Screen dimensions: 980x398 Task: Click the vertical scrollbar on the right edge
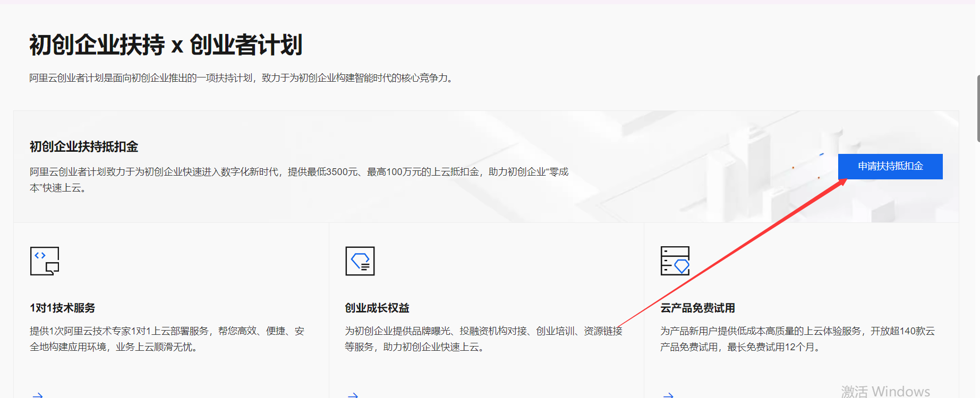(978, 108)
